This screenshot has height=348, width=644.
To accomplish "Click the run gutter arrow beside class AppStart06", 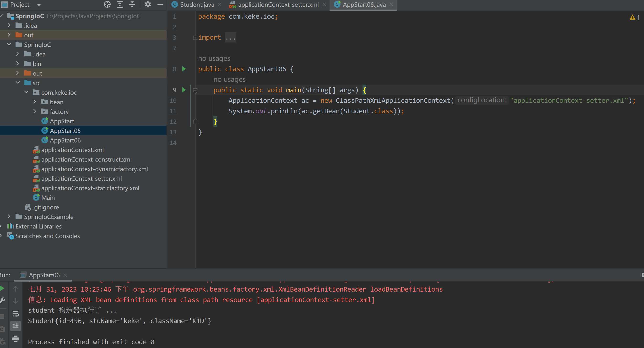I will 184,69.
